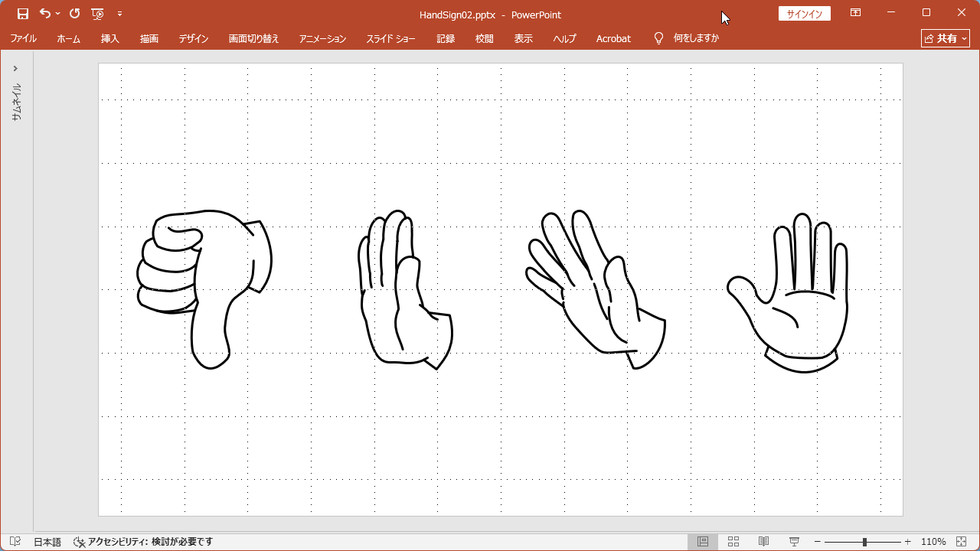This screenshot has height=551, width=980.
Task: Start slideshow from beginning via quick access toolbar
Action: click(98, 13)
